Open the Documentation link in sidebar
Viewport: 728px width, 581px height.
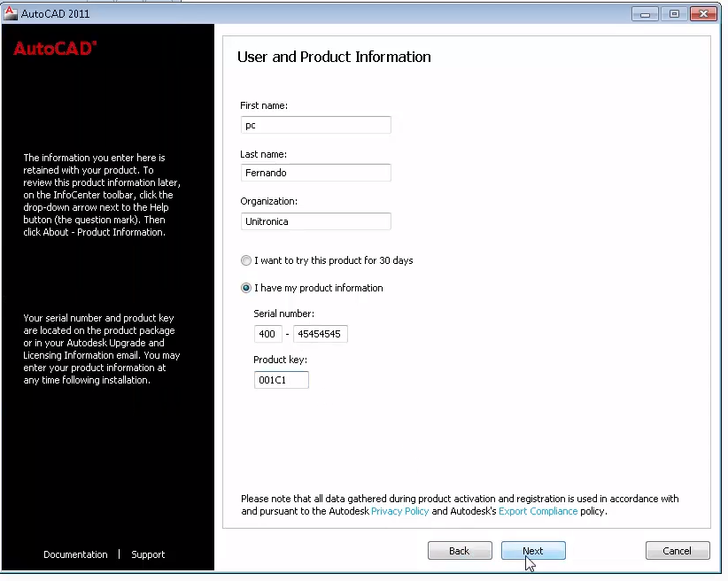75,554
